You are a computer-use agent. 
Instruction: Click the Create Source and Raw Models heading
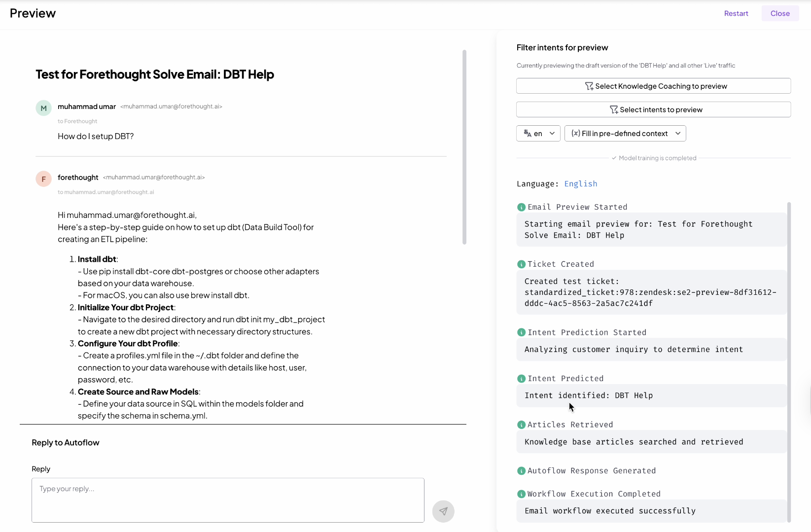click(138, 392)
